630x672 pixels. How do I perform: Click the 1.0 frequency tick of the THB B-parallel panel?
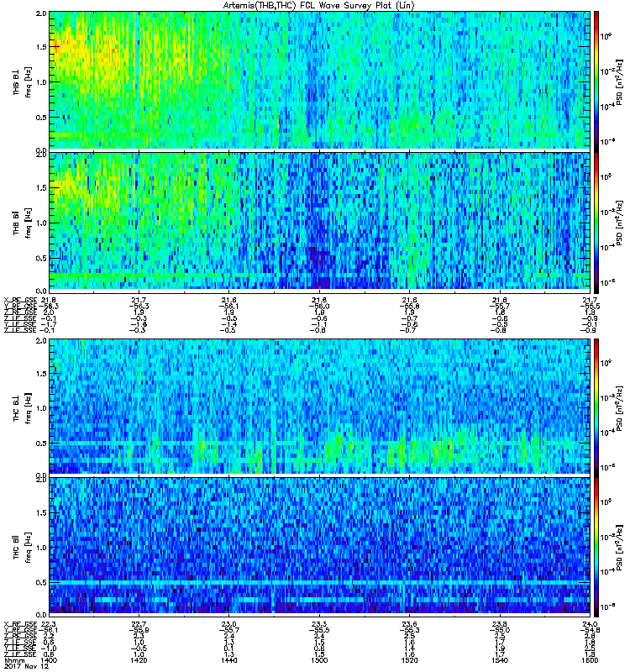41,223
